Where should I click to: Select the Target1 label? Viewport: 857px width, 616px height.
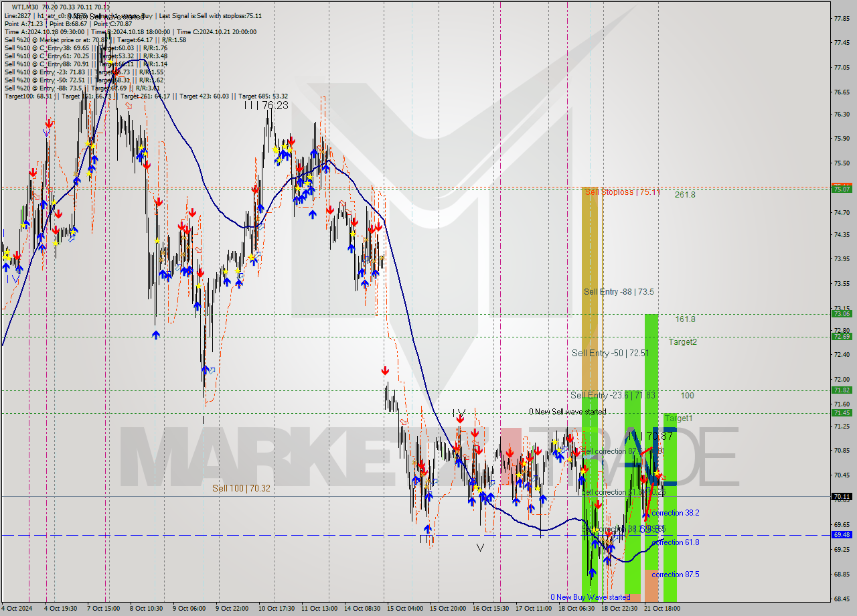pyautogui.click(x=679, y=418)
